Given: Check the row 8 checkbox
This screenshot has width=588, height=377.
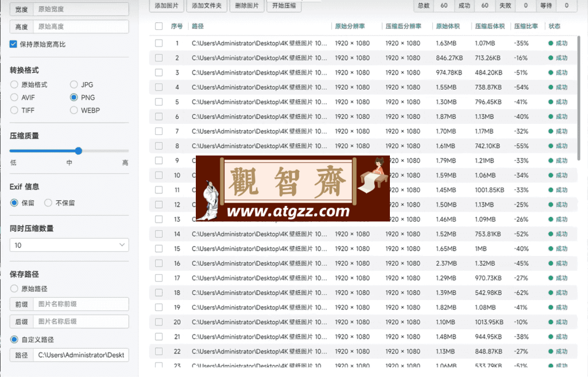Looking at the screenshot, I should (x=159, y=146).
